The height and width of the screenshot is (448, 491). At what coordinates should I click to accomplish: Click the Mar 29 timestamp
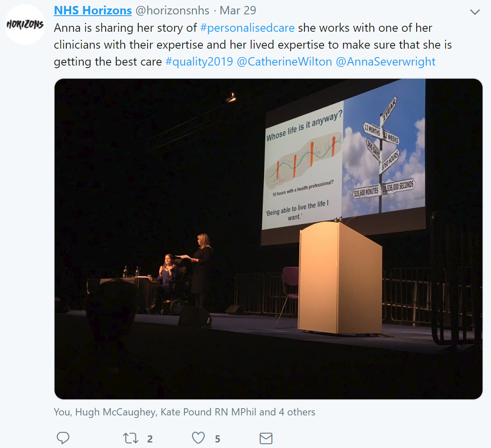[238, 10]
